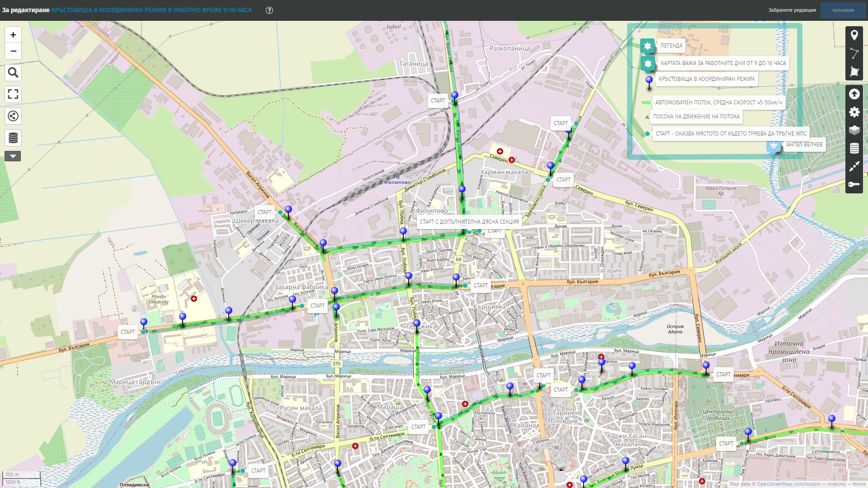This screenshot has height=488, width=868.
Task: Expand more controls dropdown arrow
Action: (13, 156)
